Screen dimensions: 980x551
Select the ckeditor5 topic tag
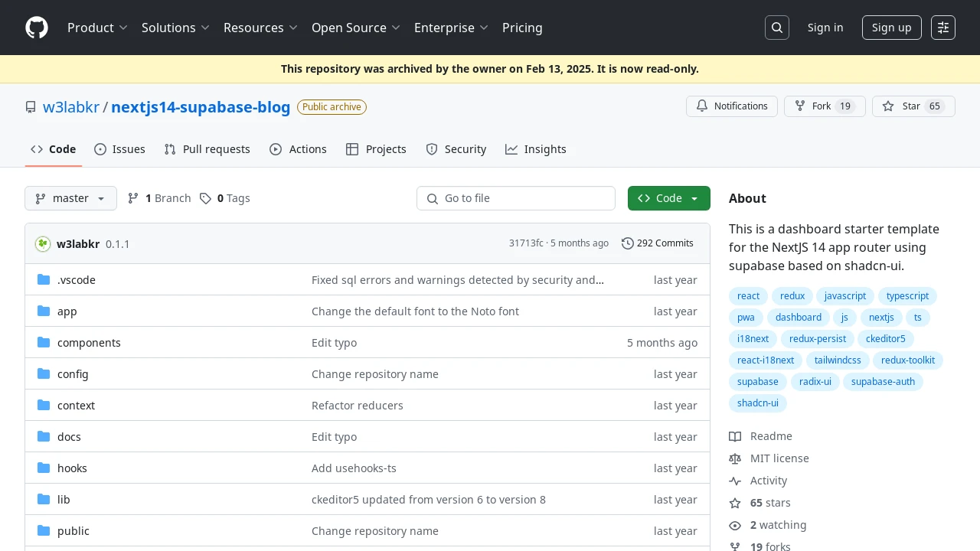[x=886, y=339]
